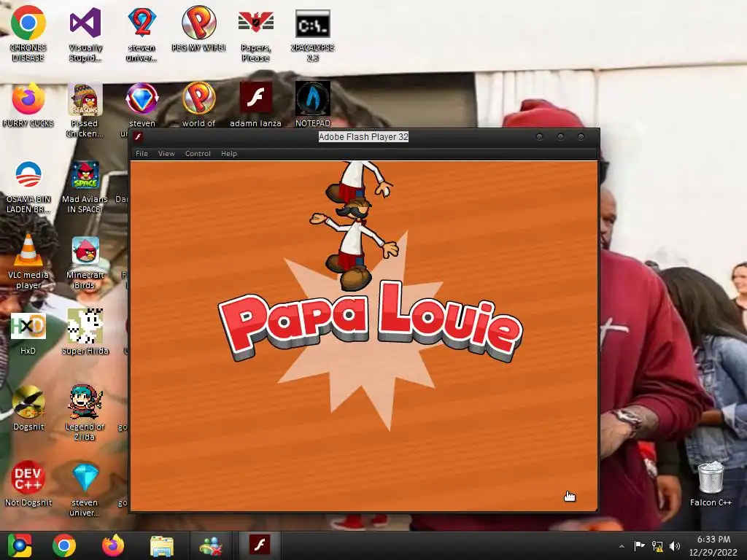
Task: Open the Action Center flag icon
Action: click(x=639, y=545)
